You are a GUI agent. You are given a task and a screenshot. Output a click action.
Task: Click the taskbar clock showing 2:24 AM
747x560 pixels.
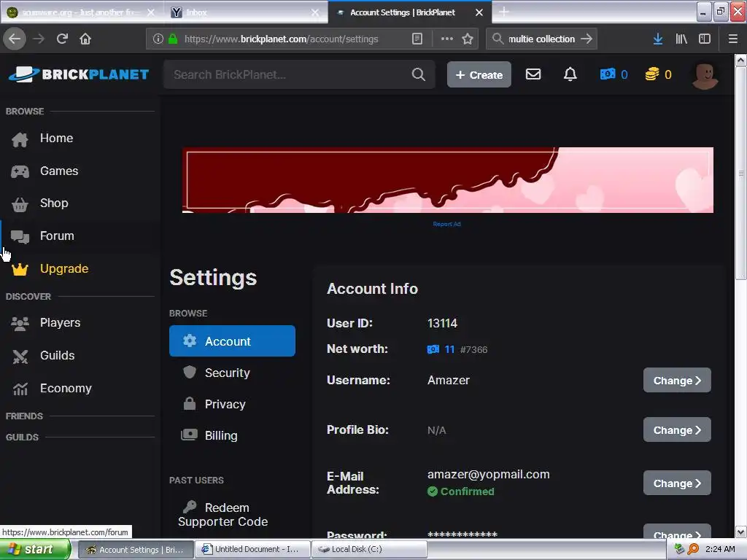click(720, 549)
